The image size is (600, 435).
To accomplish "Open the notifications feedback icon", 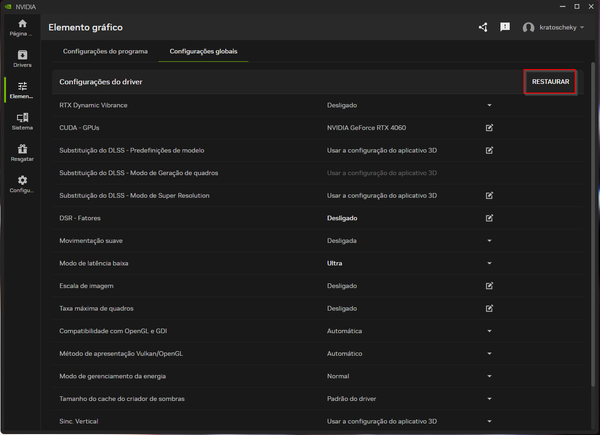I will [505, 27].
